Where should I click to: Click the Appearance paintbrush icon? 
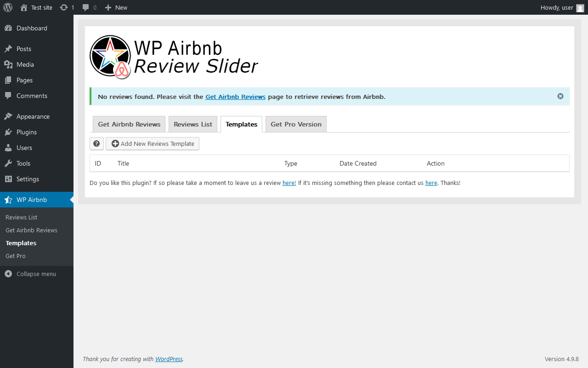[8, 116]
